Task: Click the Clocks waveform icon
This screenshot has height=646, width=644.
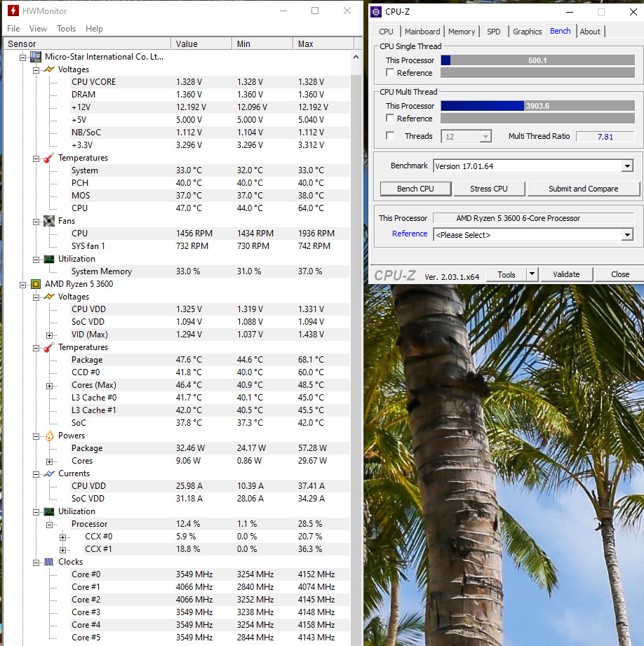Action: 49,562
